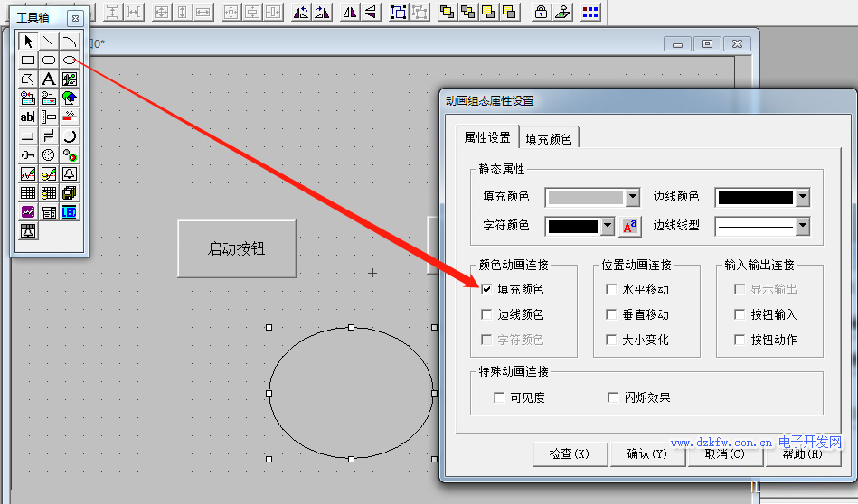Select the arrow pointer tool in toolbox
The height and width of the screenshot is (504, 858).
click(x=28, y=42)
